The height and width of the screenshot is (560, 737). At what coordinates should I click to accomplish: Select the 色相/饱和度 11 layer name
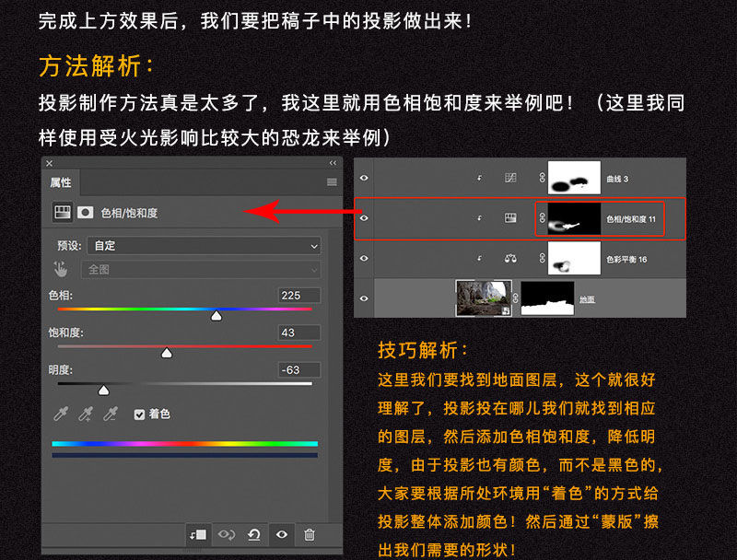pyautogui.click(x=630, y=219)
